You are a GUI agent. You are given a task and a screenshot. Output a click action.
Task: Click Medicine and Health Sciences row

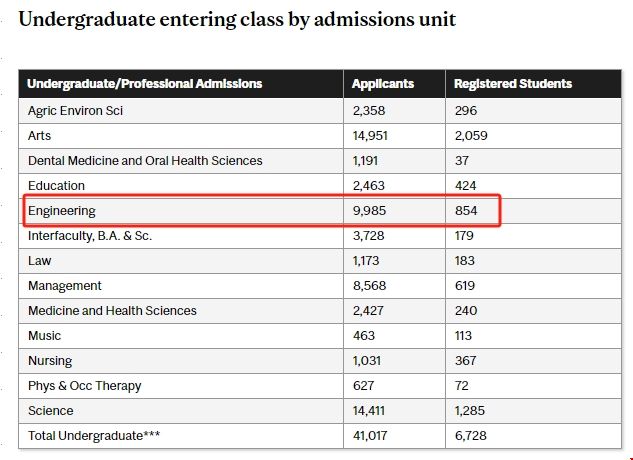[112, 311]
